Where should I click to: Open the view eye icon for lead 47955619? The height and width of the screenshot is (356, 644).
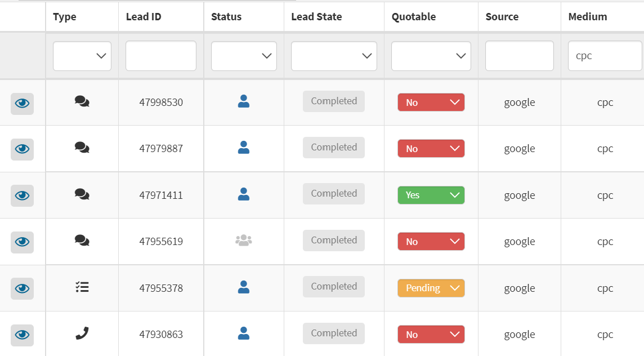coord(22,242)
